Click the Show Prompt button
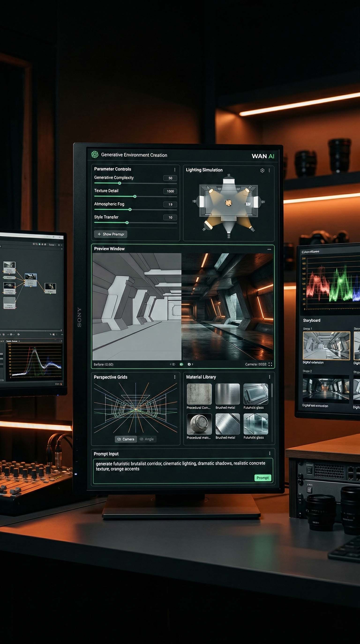Viewport: 360px width, 644px height. (x=111, y=234)
